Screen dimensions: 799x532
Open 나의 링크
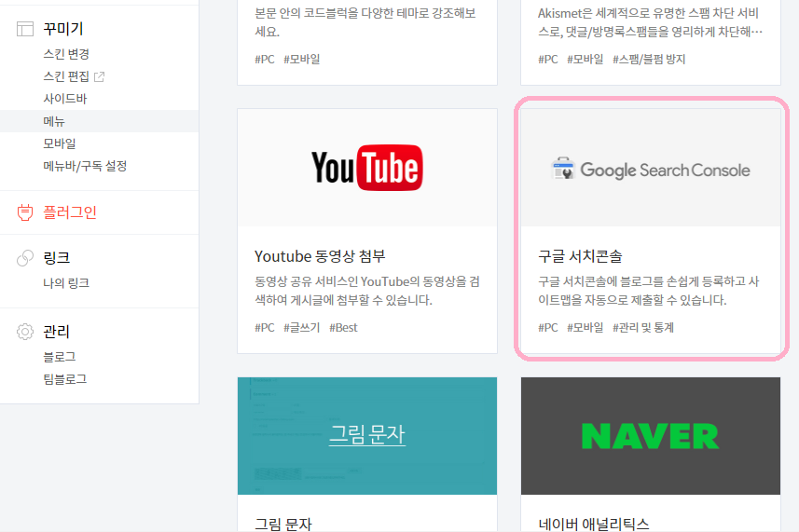point(66,283)
